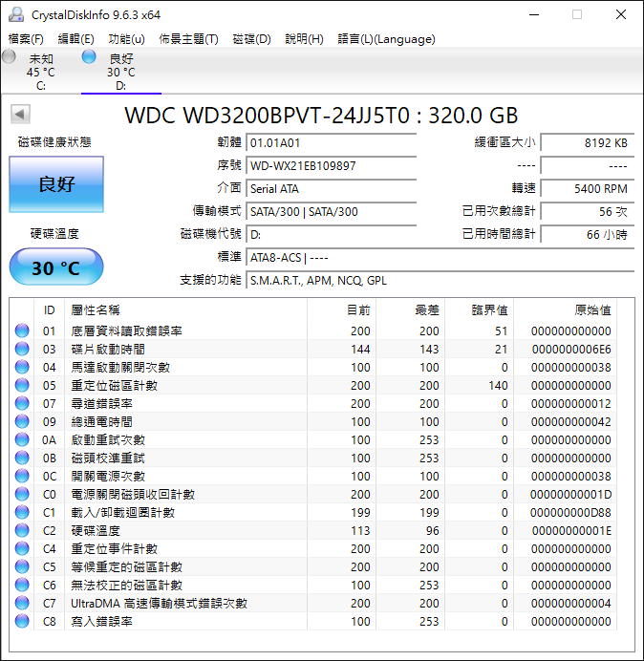Open the 佈景主題(T) menu

[x=188, y=39]
